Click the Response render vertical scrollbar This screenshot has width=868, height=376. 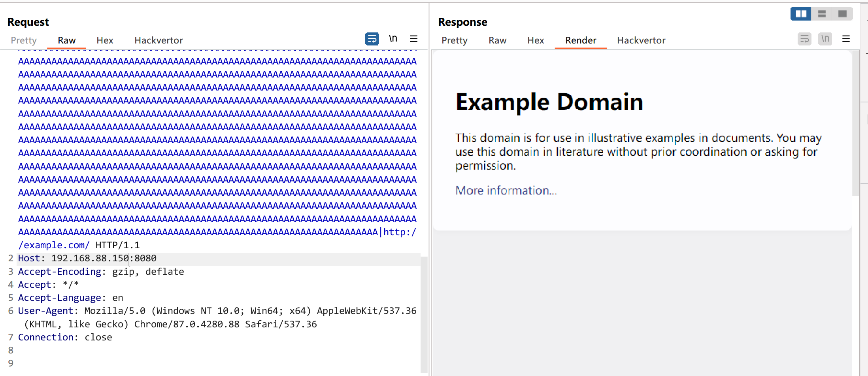pos(856,123)
